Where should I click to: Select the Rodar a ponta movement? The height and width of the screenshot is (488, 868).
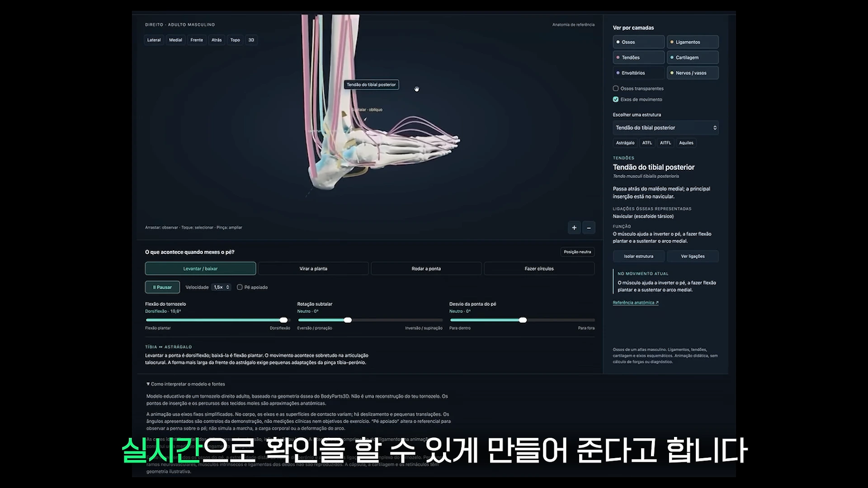point(426,268)
